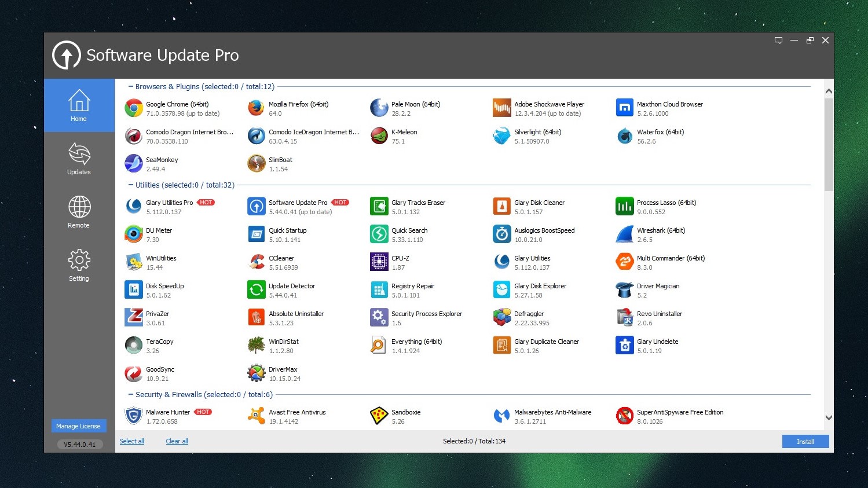The width and height of the screenshot is (868, 488).
Task: Click SuperAntiSpyware Free Edition icon
Action: 625,416
